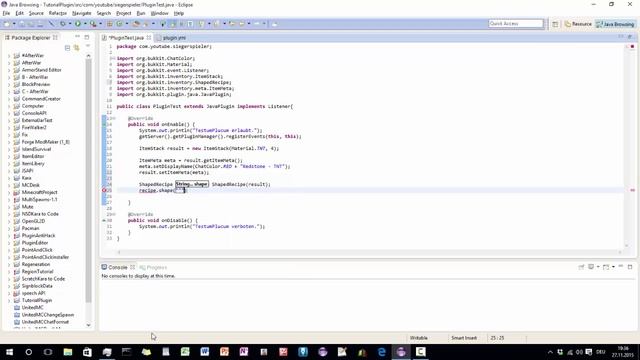Screen dimensions: 640x360
Task: Click the Eclipse icon in taskbar
Action: (x=401, y=352)
